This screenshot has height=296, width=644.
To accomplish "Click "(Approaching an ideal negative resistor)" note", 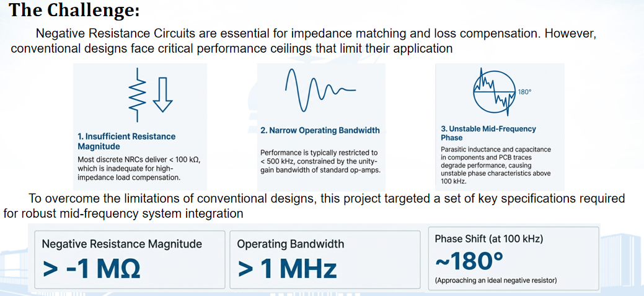I will [x=496, y=280].
